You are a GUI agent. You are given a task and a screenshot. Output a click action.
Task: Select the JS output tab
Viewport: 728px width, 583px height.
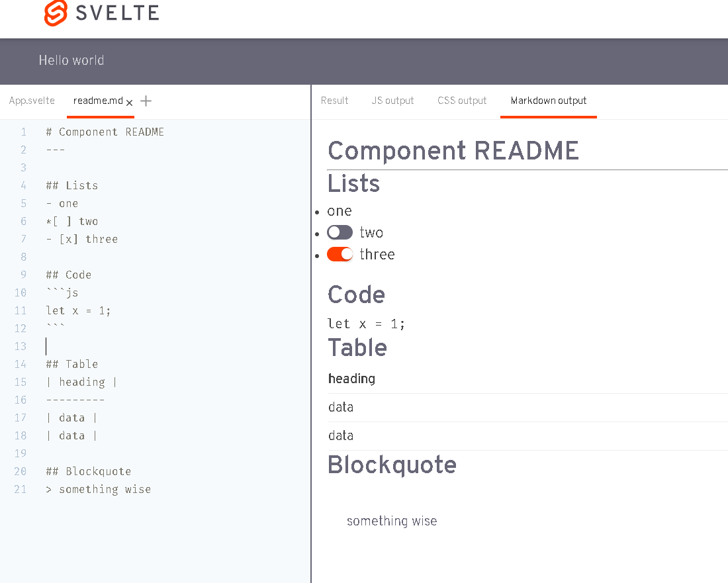point(392,101)
